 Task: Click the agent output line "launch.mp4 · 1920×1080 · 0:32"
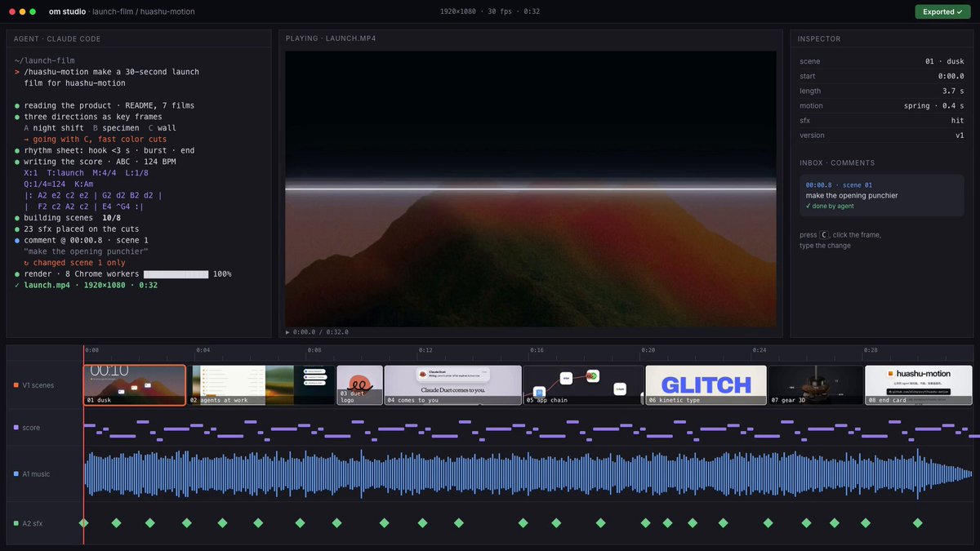[x=91, y=285]
